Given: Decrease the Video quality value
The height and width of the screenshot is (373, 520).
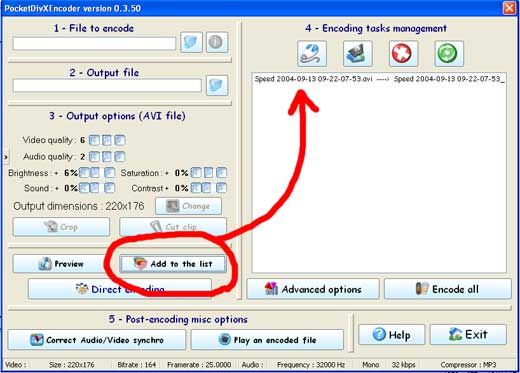Looking at the screenshot, I should click(94, 140).
